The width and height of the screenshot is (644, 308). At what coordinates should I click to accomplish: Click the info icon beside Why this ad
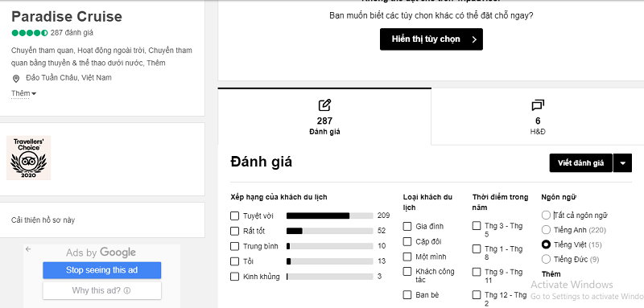click(127, 291)
